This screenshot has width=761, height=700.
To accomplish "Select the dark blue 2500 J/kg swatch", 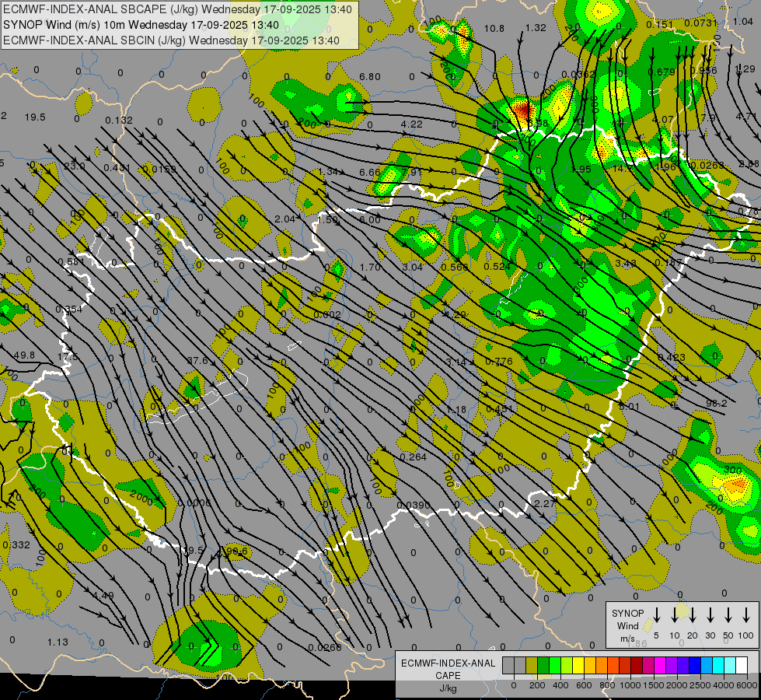I will click(695, 666).
